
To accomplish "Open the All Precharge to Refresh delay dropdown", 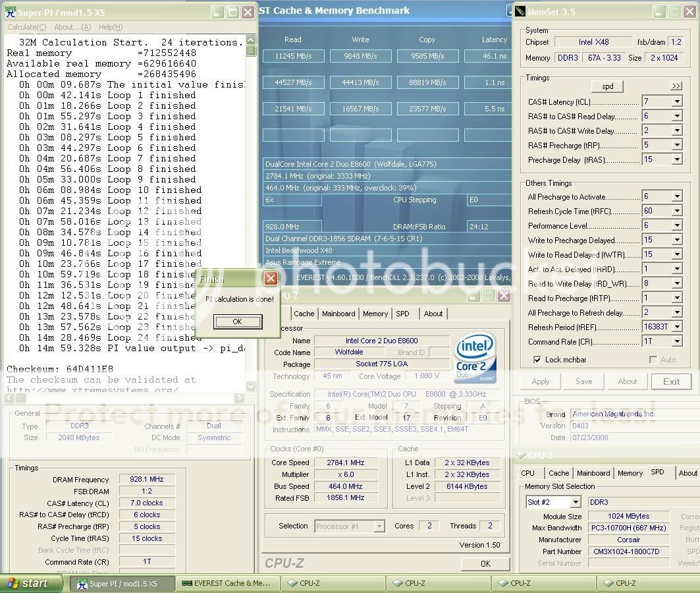I will [677, 312].
